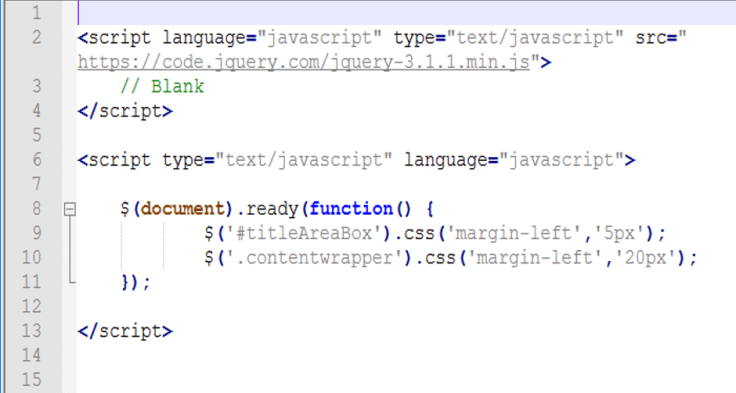The width and height of the screenshot is (736, 393).
Task: Click the 'function' keyword on line 8
Action: click(x=351, y=208)
